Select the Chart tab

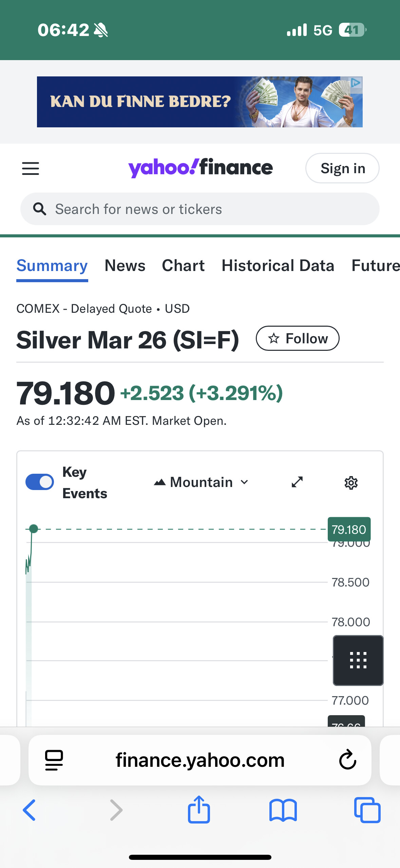point(183,266)
